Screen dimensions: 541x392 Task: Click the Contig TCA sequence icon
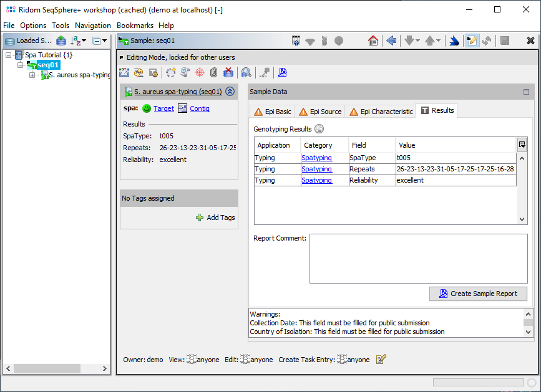pos(183,108)
